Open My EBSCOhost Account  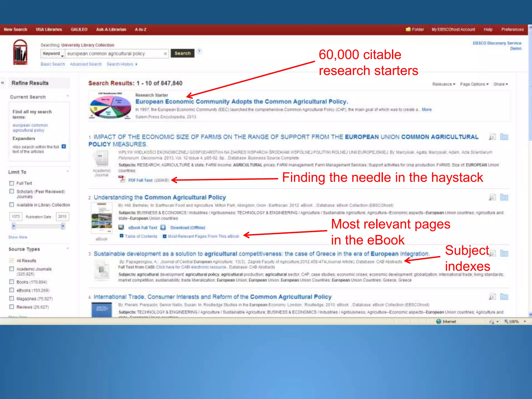pyautogui.click(x=453, y=29)
